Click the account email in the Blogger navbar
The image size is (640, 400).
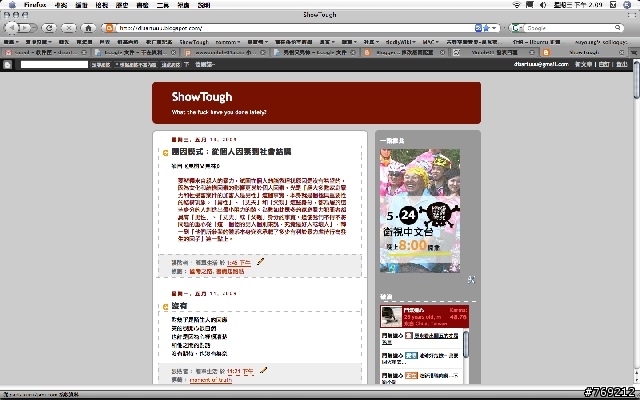tap(541, 64)
